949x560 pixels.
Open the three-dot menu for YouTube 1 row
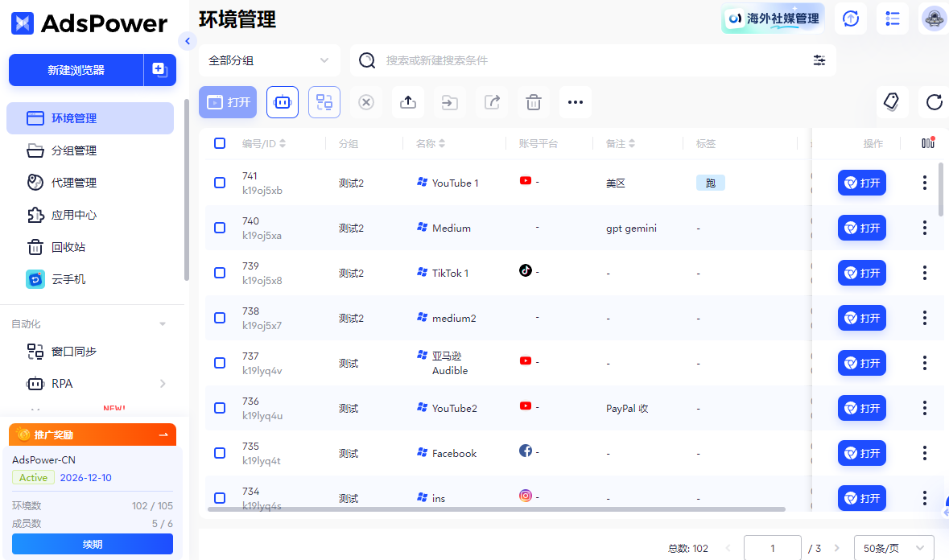[x=924, y=183]
